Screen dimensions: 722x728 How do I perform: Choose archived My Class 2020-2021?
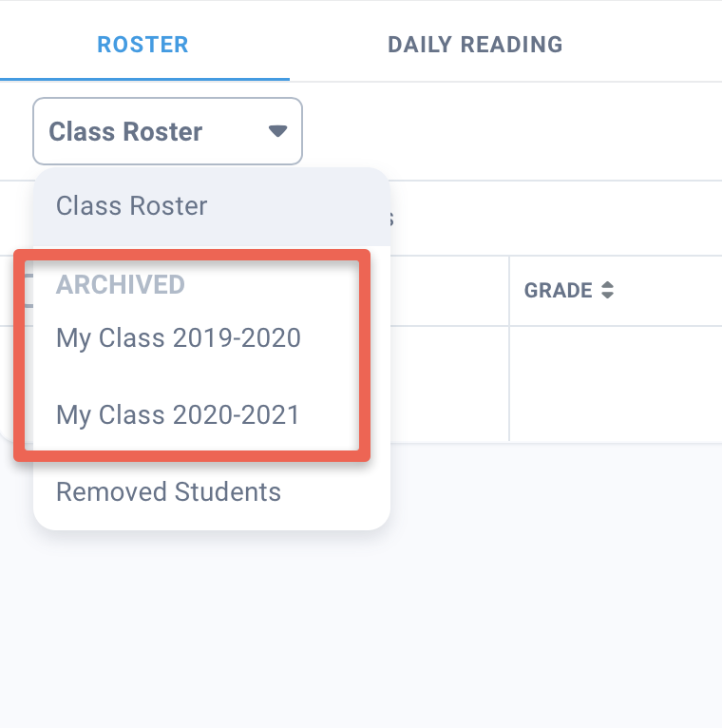point(178,414)
